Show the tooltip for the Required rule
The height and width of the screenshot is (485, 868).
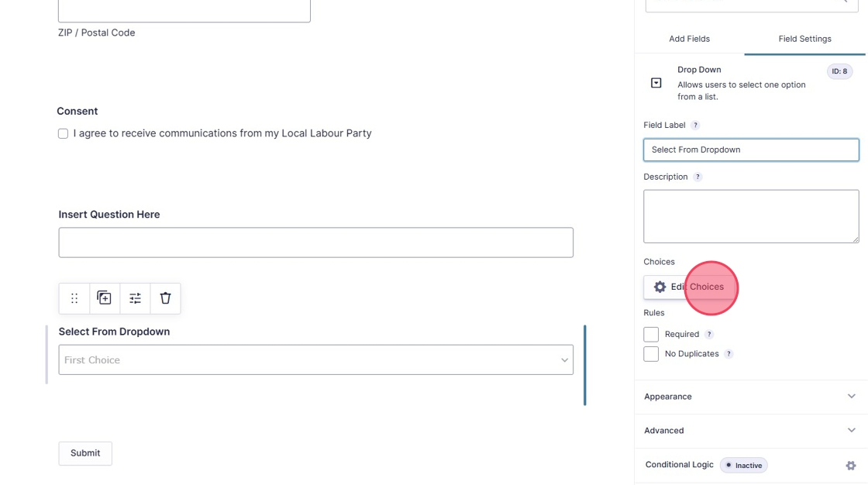[709, 335]
